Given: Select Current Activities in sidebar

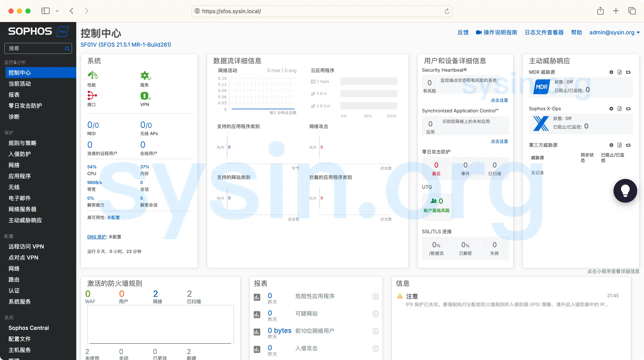Looking at the screenshot, I should tap(19, 84).
